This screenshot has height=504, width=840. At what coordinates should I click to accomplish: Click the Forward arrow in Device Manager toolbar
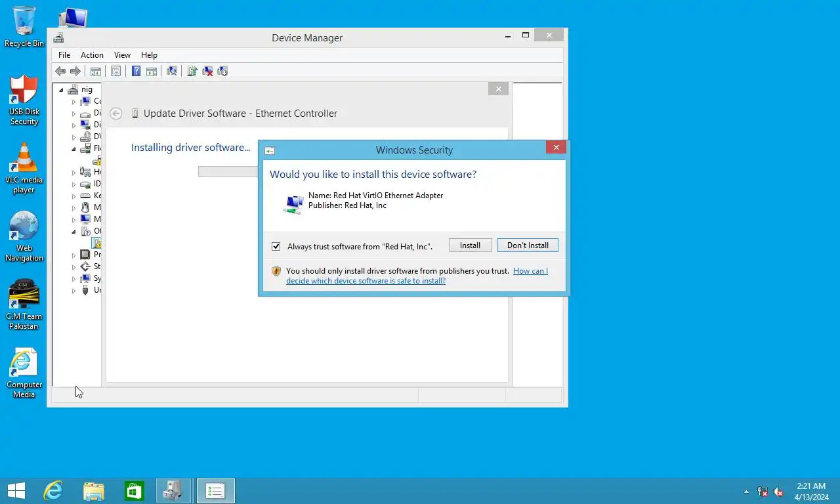75,71
